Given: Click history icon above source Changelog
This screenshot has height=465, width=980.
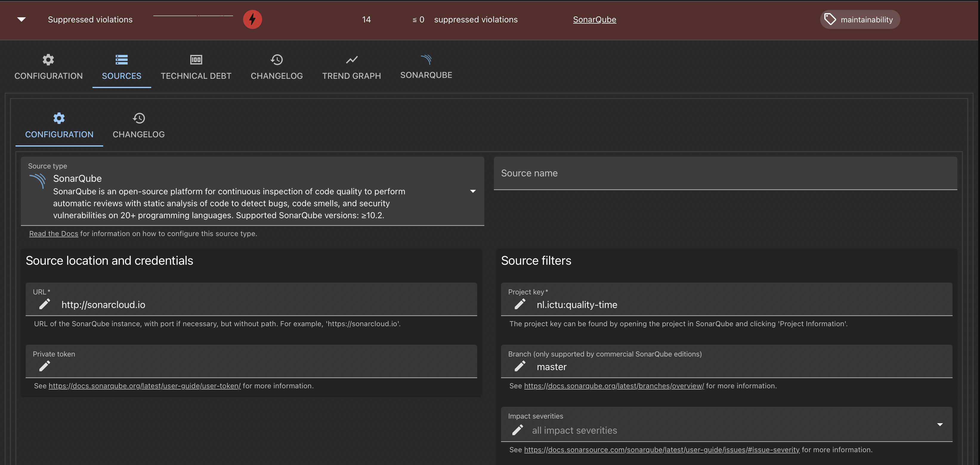Looking at the screenshot, I should coord(138,118).
